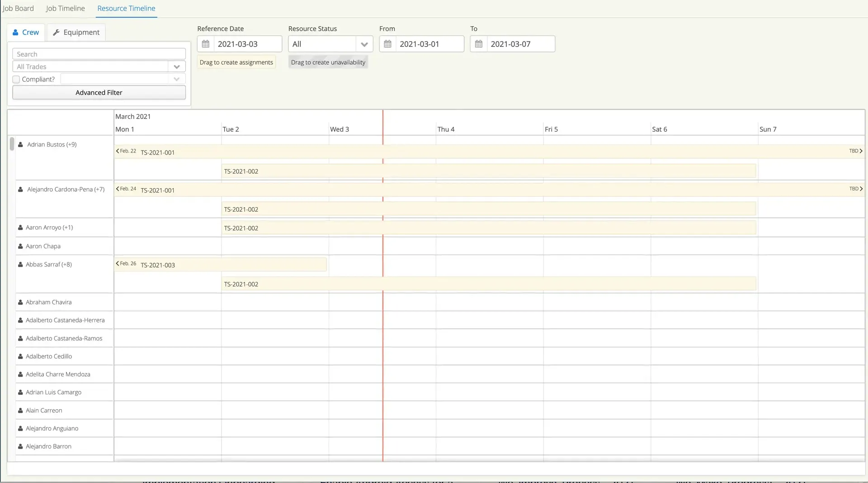Click TS-2021-002 bar for Abbas Sarraf
This screenshot has height=483, width=868.
[x=489, y=284]
